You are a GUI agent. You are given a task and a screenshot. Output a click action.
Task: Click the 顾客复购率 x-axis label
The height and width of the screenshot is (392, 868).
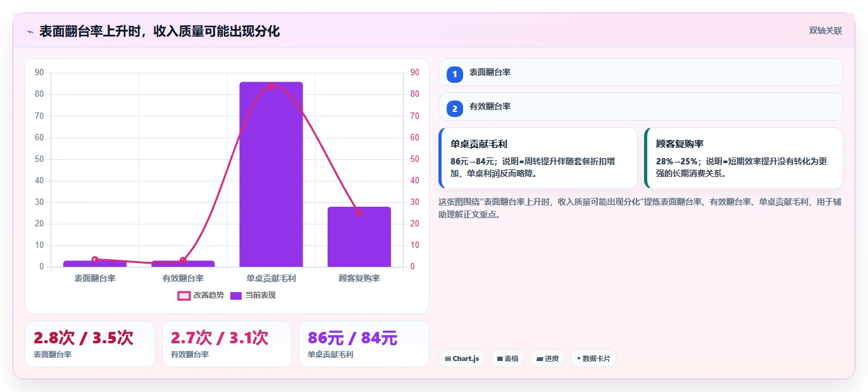tap(359, 278)
